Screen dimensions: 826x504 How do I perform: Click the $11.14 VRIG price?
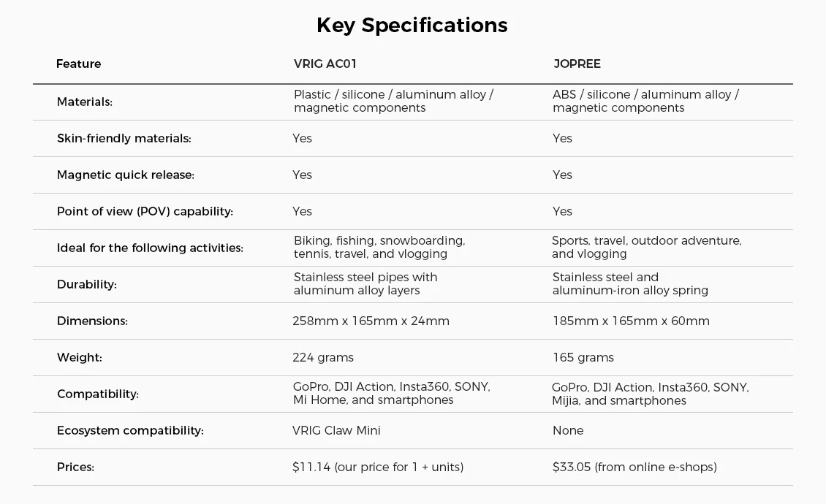[x=378, y=467]
